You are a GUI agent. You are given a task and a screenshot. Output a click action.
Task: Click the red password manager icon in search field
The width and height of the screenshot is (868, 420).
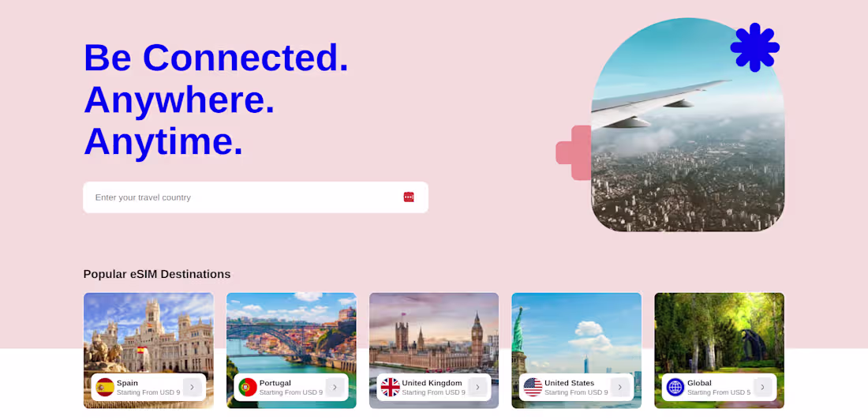pyautogui.click(x=409, y=197)
